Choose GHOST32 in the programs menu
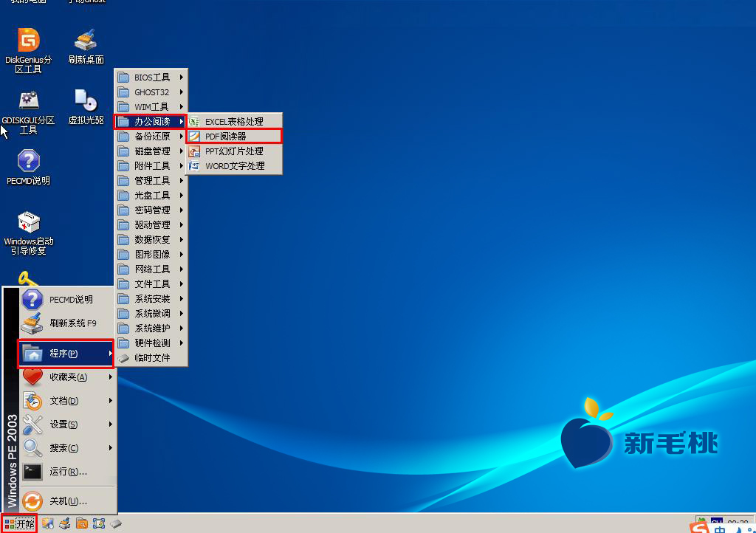The height and width of the screenshot is (533, 756). coord(151,92)
